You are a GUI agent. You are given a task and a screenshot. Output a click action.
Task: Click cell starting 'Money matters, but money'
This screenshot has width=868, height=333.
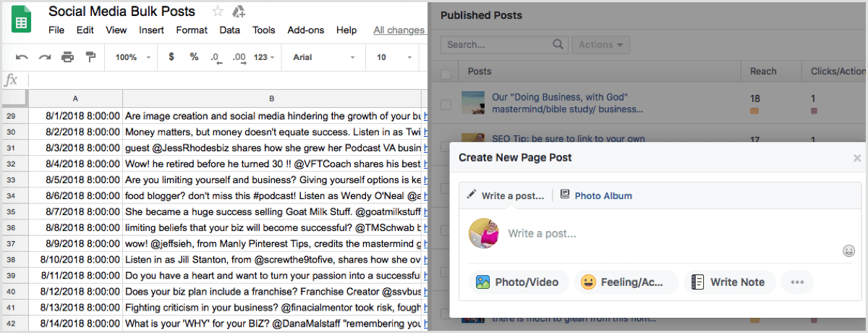point(272,132)
